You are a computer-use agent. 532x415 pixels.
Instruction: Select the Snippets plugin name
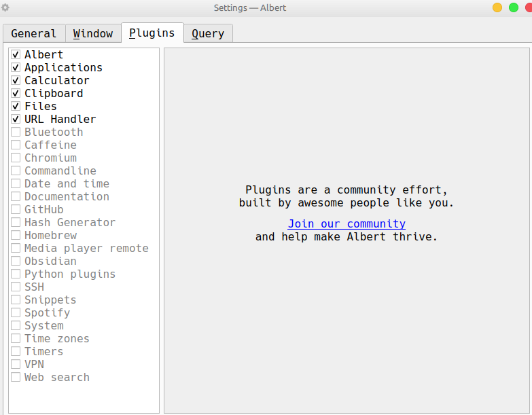point(50,300)
